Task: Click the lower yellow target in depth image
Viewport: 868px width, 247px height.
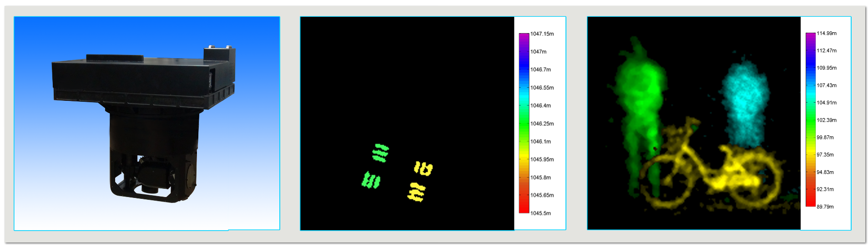Action: [416, 192]
